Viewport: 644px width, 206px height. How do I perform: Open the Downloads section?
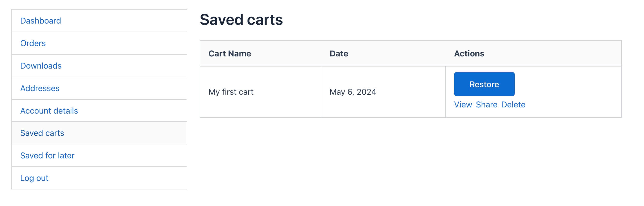[x=41, y=66]
